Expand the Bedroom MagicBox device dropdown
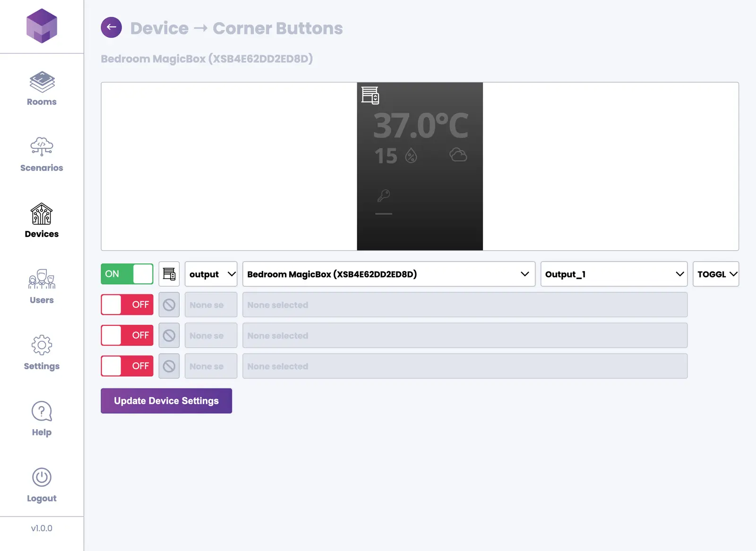Image resolution: width=756 pixels, height=551 pixels. coord(388,274)
